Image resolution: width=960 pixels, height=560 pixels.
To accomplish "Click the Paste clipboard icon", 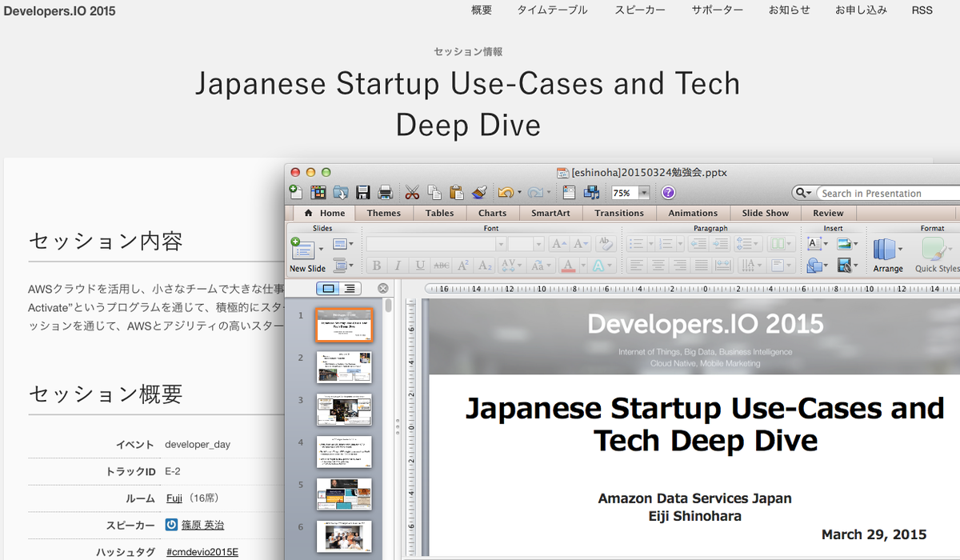I will pyautogui.click(x=457, y=192).
